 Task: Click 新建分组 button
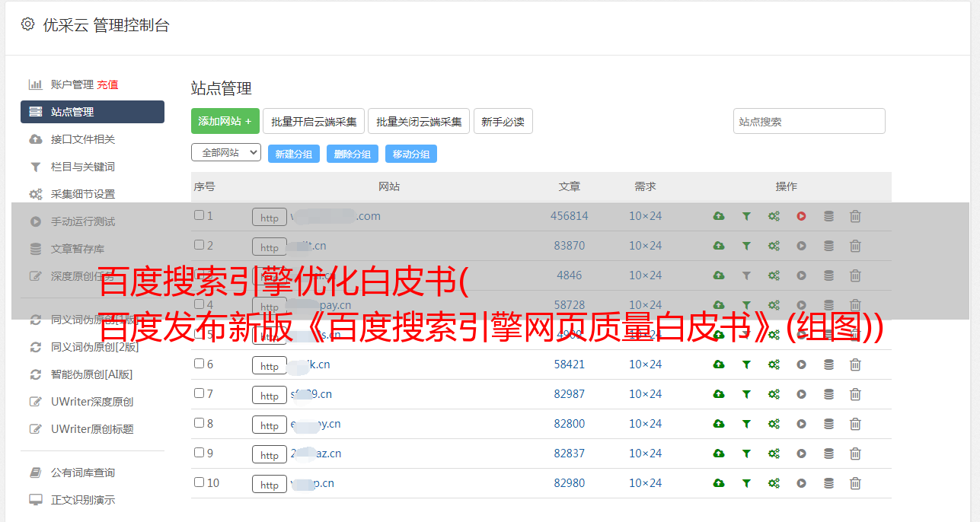[x=294, y=154]
